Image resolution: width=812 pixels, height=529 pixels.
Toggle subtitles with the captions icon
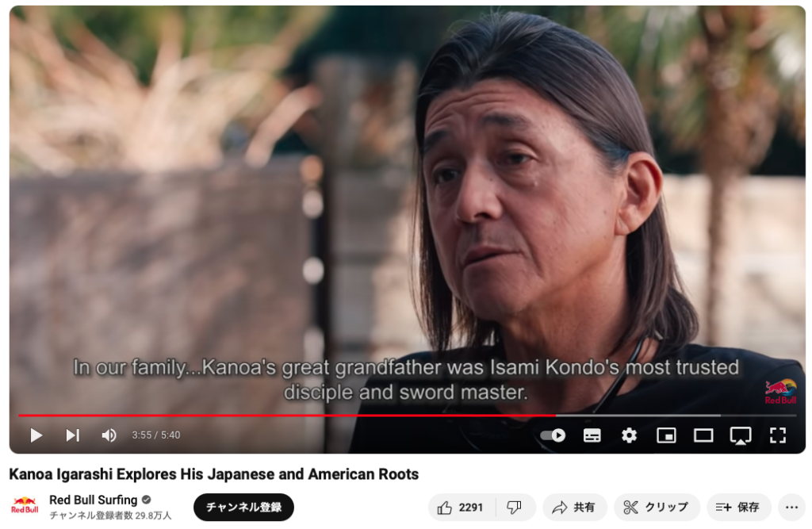tap(592, 435)
